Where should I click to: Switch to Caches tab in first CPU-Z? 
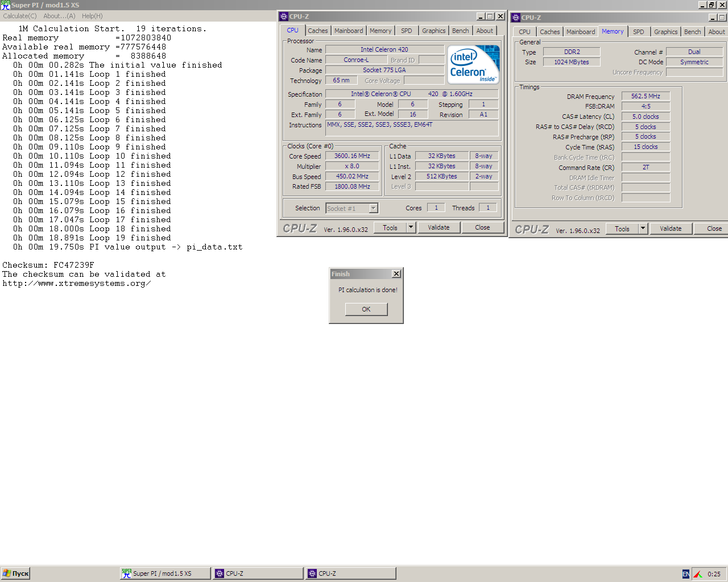[x=318, y=31]
